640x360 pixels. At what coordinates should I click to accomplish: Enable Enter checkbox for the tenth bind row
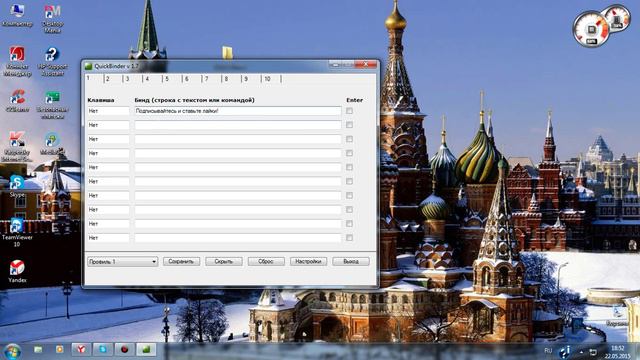click(349, 238)
